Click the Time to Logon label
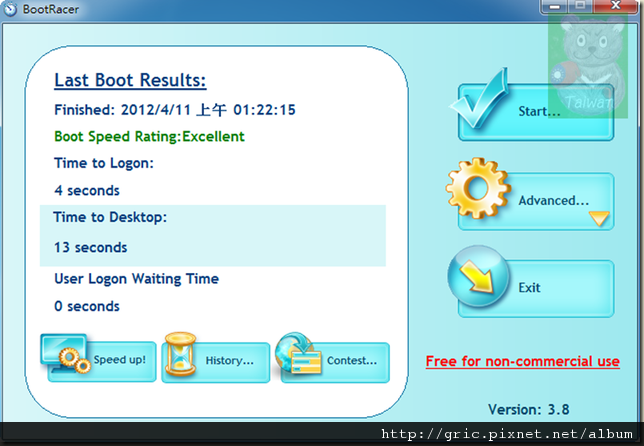Image resolution: width=644 pixels, height=446 pixels. point(104,163)
